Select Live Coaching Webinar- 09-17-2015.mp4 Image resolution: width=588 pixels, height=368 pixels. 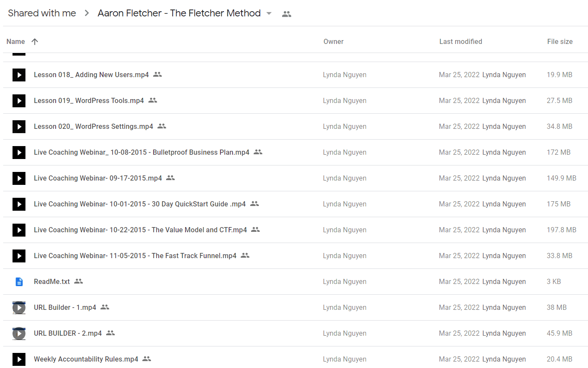pos(98,178)
